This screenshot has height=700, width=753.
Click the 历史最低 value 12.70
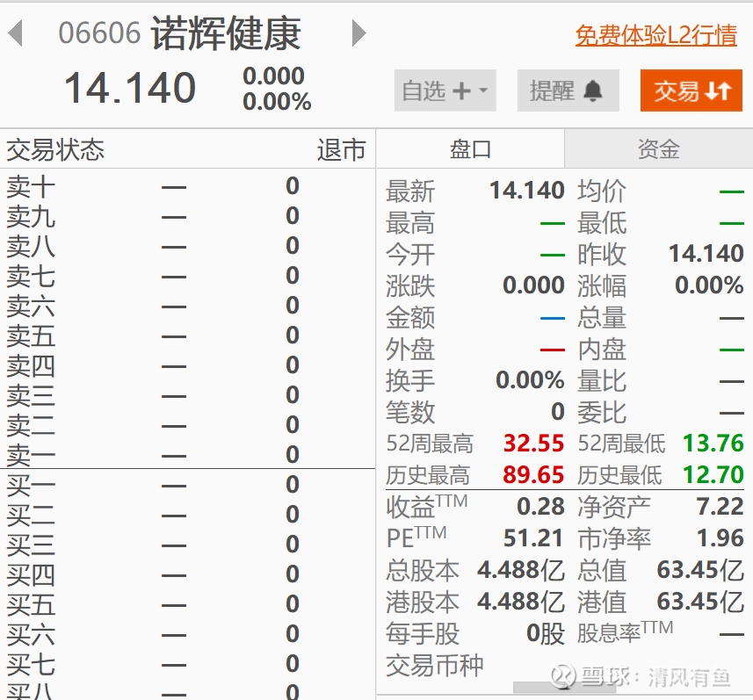point(713,475)
